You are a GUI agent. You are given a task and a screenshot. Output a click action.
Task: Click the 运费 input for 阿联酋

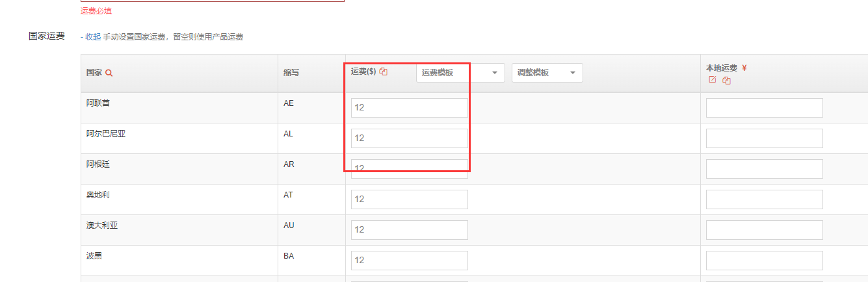click(x=410, y=108)
